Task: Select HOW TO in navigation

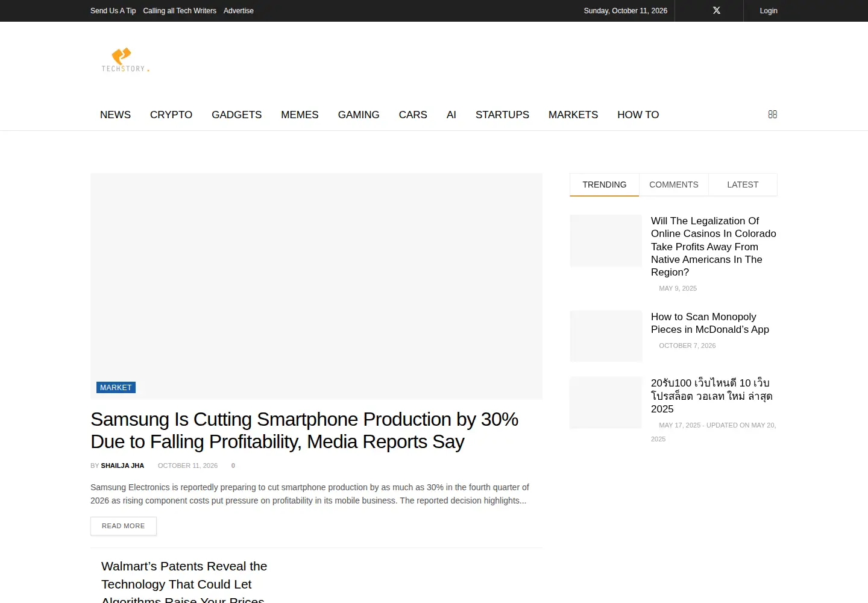Action: (x=638, y=115)
